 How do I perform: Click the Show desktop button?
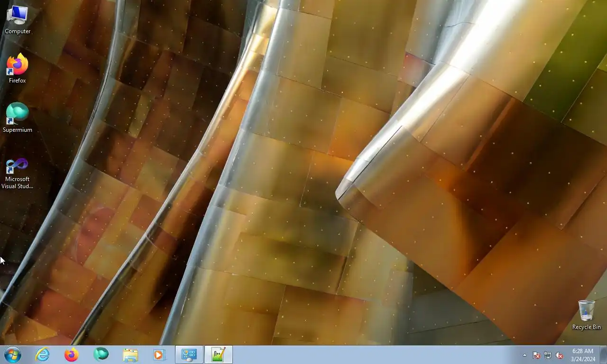603,355
